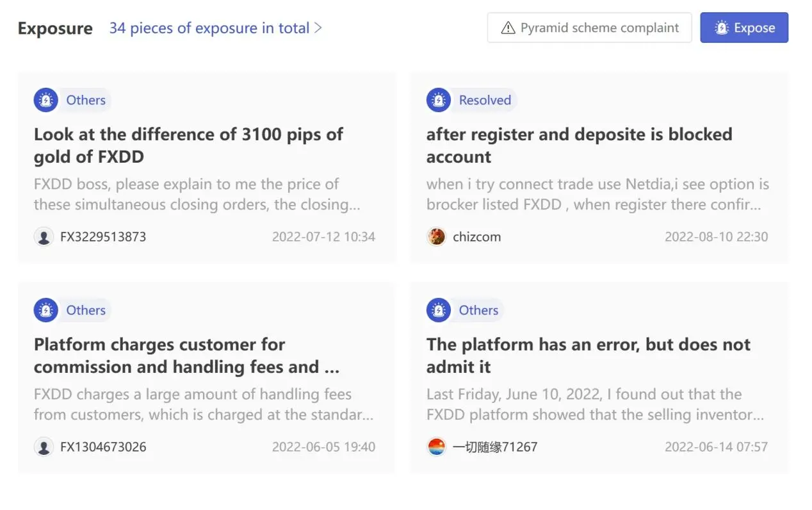The height and width of the screenshot is (510, 812).
Task: Open 'The platform has an error' title
Action: 589,356
